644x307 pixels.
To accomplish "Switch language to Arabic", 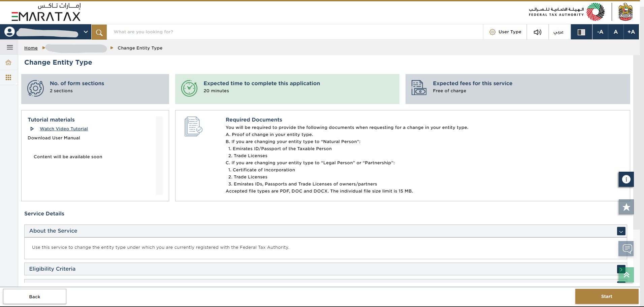I will [558, 32].
